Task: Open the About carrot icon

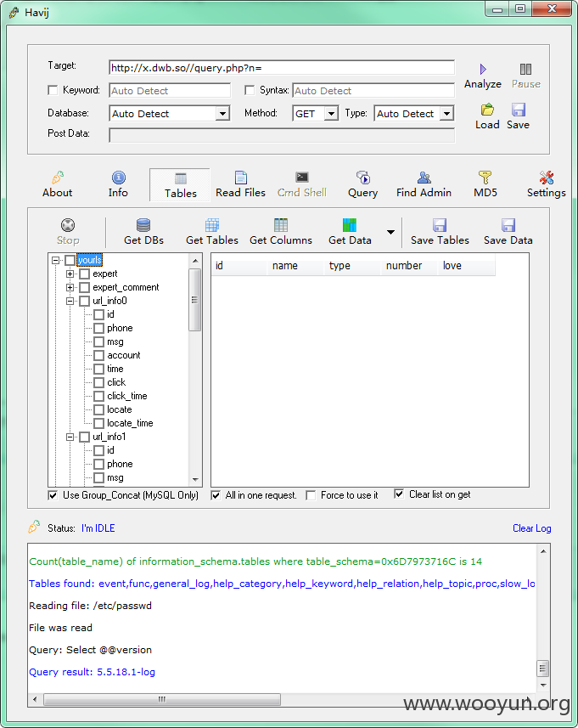Action: point(58,178)
